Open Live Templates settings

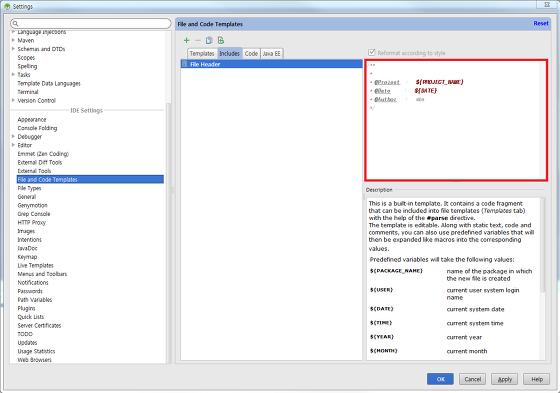(36, 265)
